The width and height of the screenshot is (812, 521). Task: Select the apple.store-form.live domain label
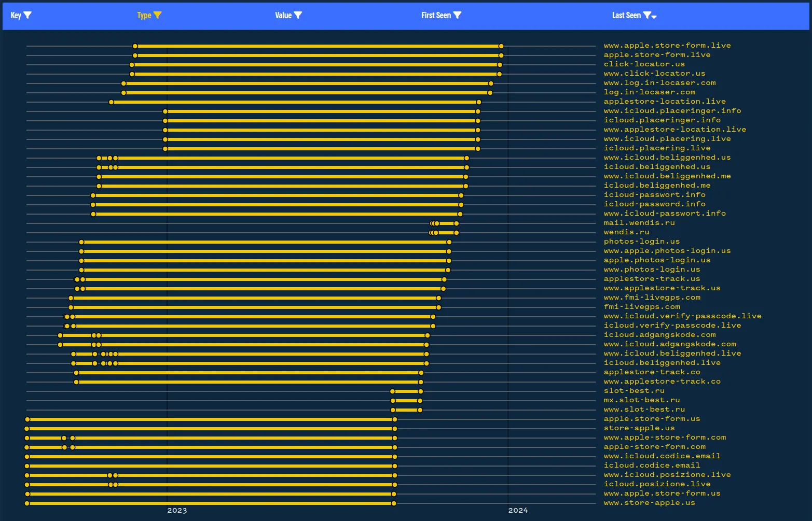[657, 55]
